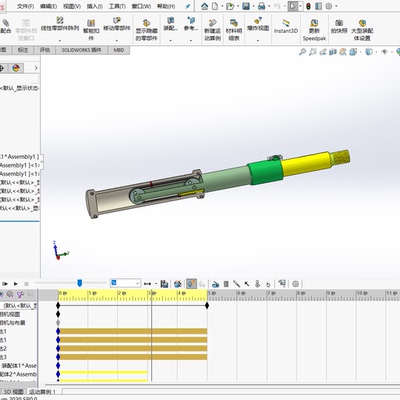This screenshot has height=400, width=400.
Task: Activate the Select arrow tool
Action: [293, 6]
